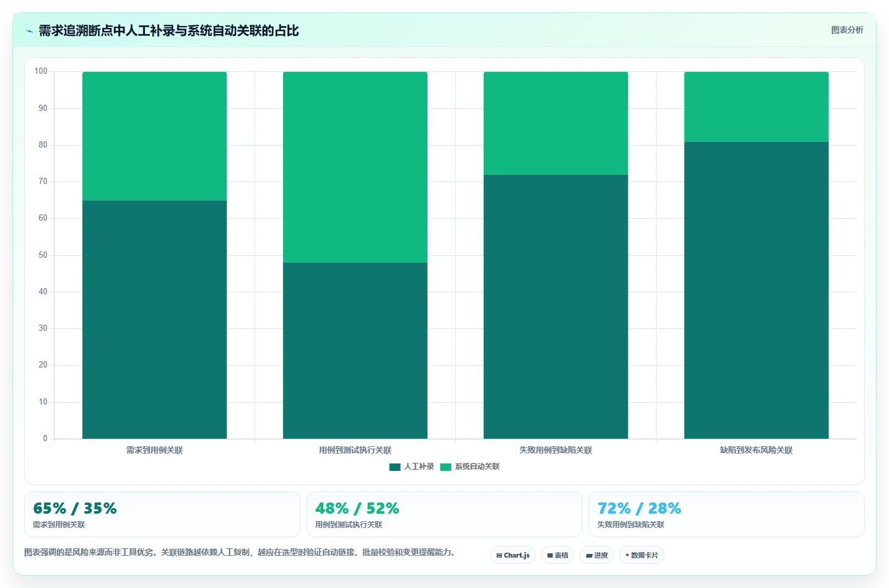The width and height of the screenshot is (889, 588).
Task: Click the dark teal 人工补录 legend swatch
Action: pyautogui.click(x=395, y=467)
